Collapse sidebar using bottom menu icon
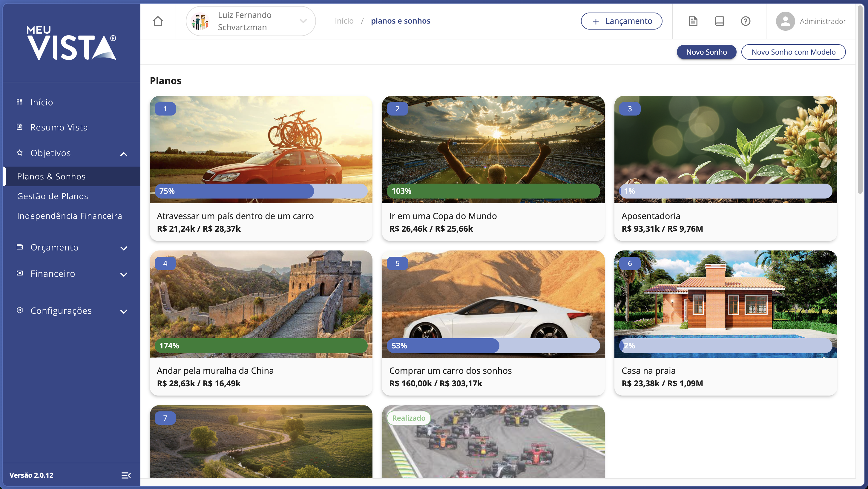 (x=126, y=475)
